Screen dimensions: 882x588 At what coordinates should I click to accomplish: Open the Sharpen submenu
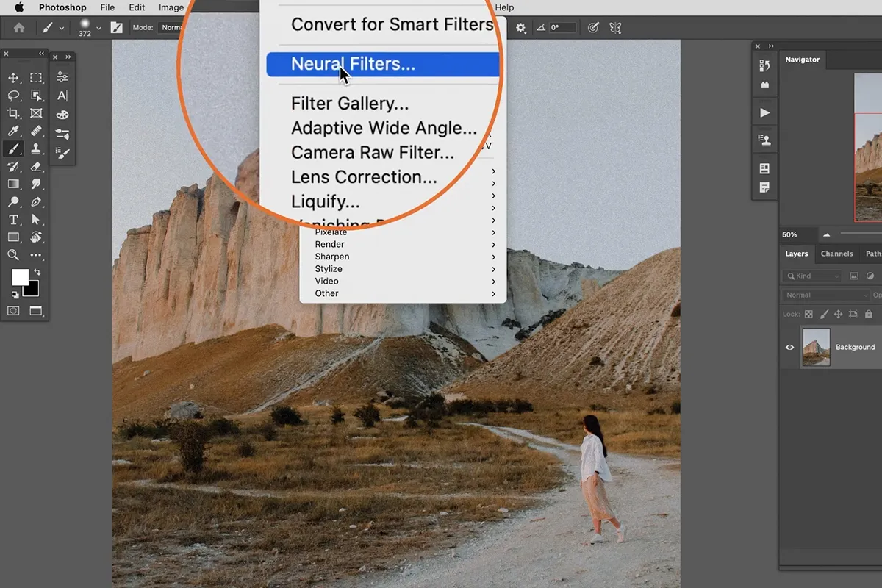(x=404, y=257)
